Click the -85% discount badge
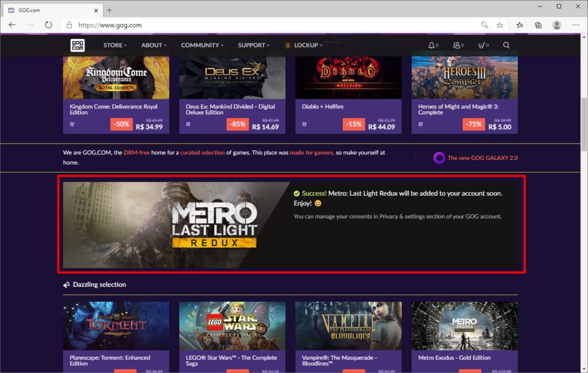The image size is (588, 373). click(x=238, y=124)
